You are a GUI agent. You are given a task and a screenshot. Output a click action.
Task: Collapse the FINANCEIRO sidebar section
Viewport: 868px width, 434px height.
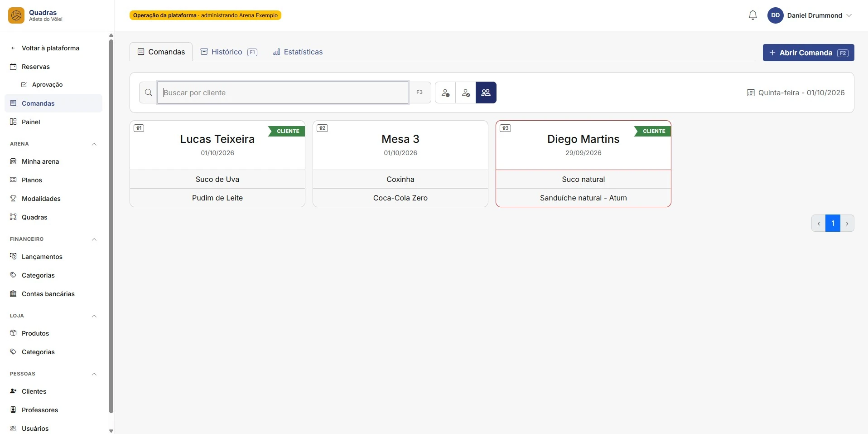[x=94, y=239]
